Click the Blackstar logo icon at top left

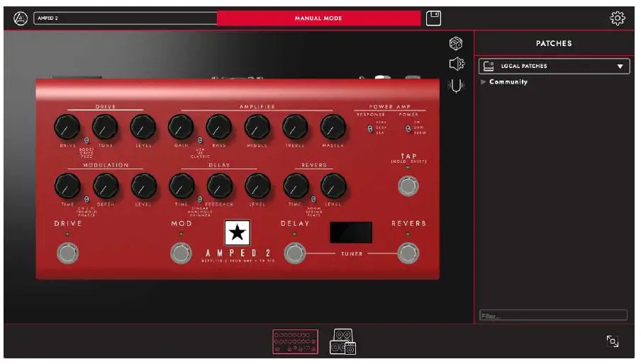[x=21, y=18]
